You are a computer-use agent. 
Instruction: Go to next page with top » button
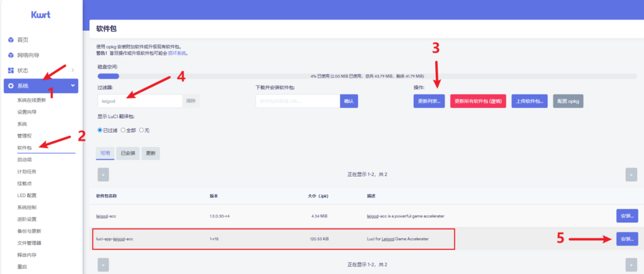pyautogui.click(x=631, y=174)
